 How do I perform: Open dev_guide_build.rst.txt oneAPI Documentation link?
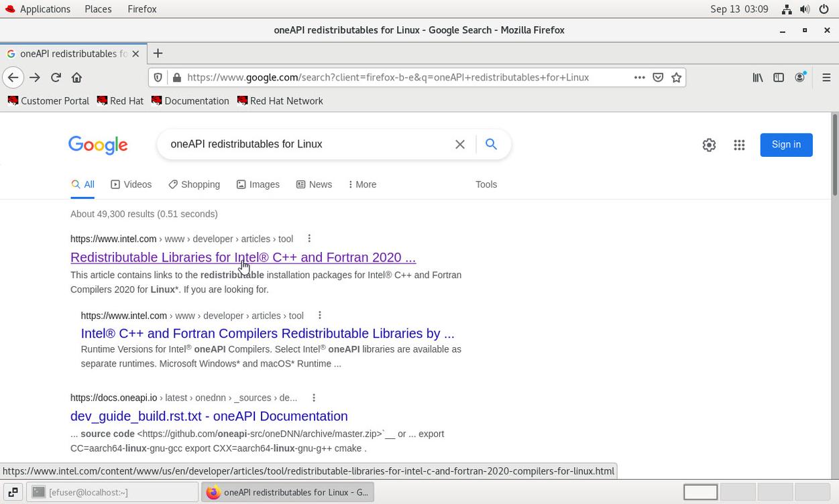click(x=209, y=416)
